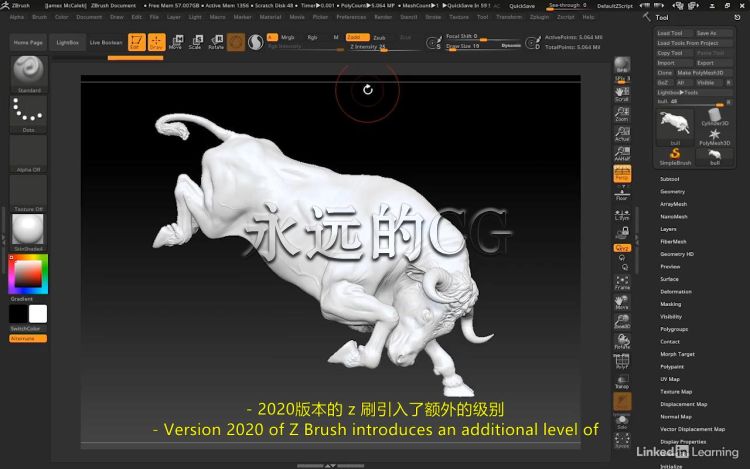Select the Move transform icon
Viewport: 750px width, 469px height.
tap(176, 42)
